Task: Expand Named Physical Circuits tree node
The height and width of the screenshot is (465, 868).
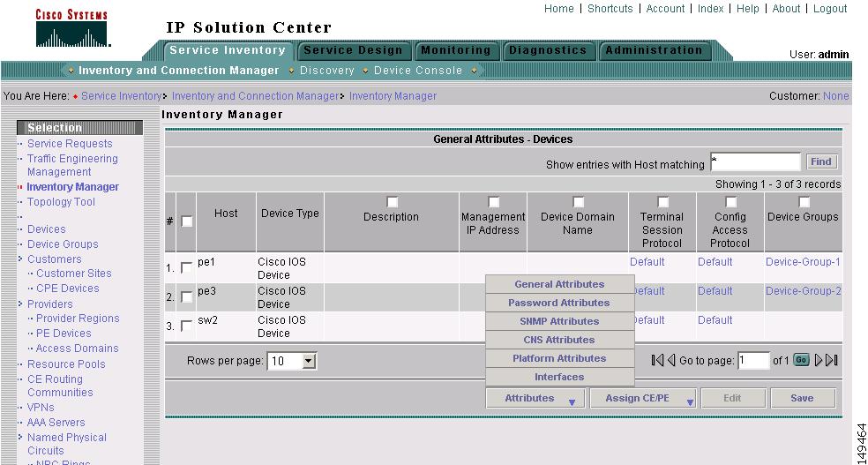Action: tap(20, 438)
